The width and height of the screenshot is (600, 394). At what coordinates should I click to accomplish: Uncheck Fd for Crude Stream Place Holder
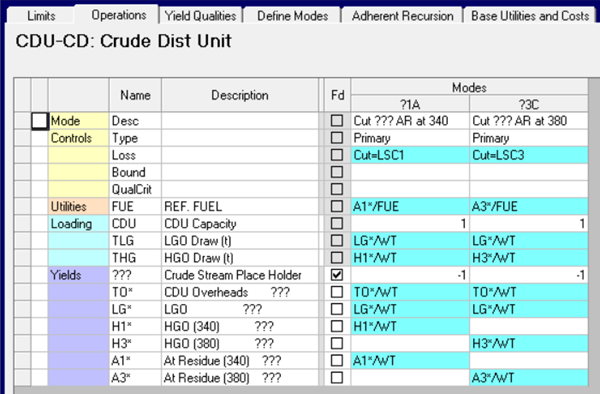337,275
